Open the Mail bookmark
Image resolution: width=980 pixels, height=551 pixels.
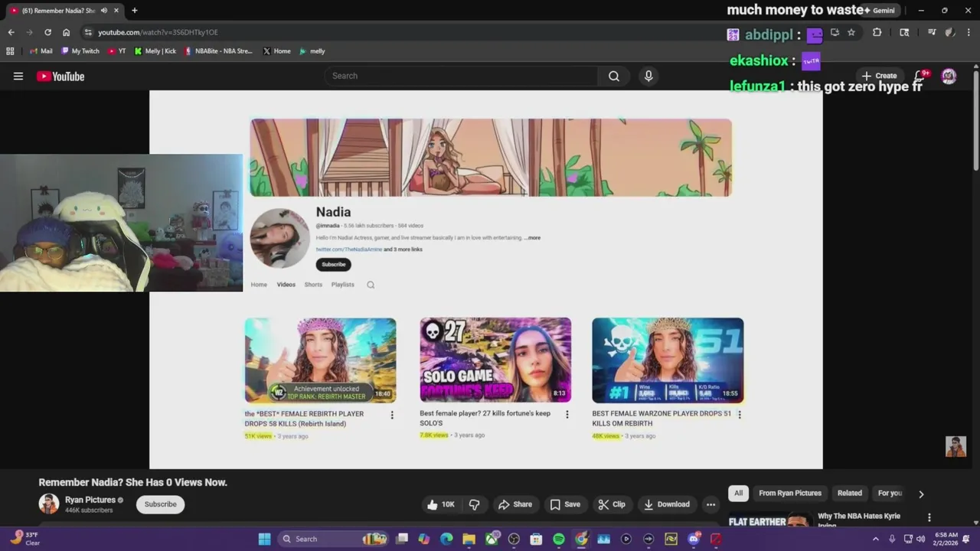[x=41, y=51]
